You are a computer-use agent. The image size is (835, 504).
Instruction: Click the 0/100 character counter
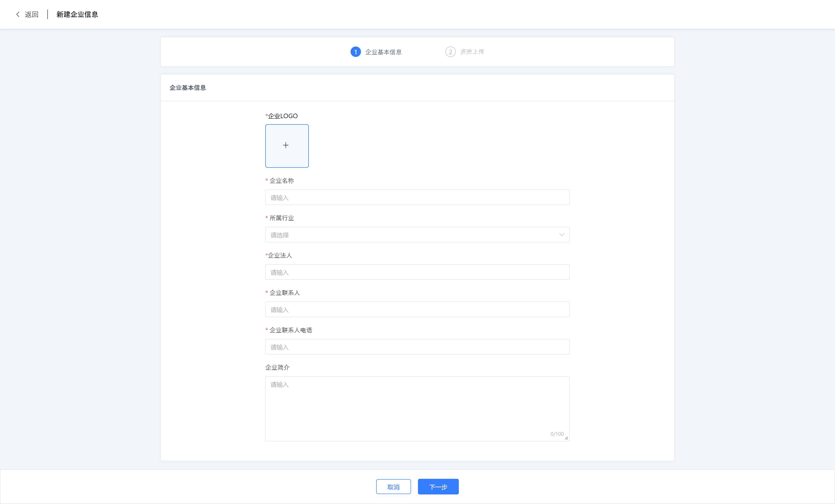click(557, 434)
